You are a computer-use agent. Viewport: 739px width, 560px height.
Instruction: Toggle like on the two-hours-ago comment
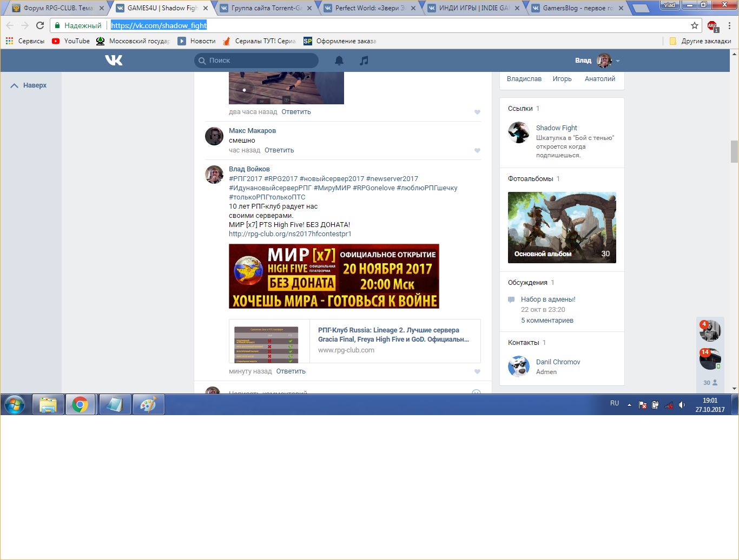pos(477,112)
